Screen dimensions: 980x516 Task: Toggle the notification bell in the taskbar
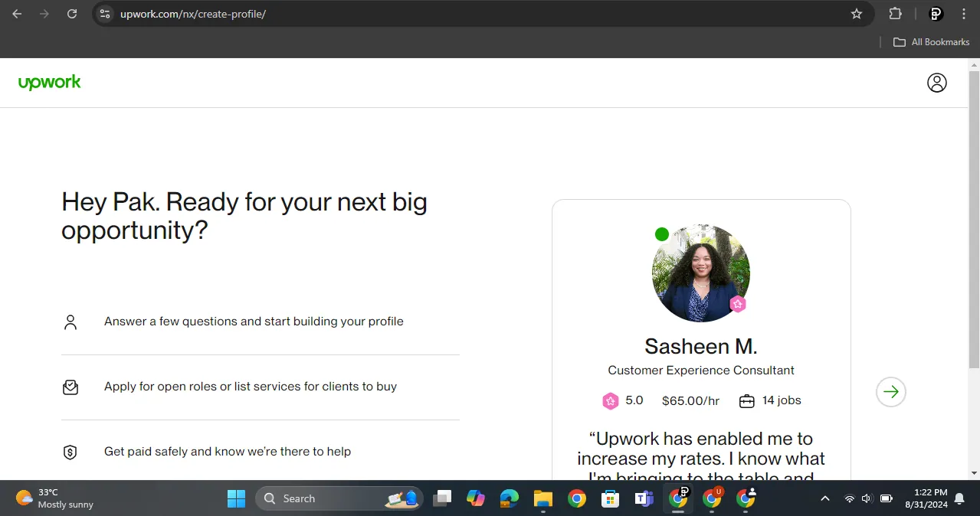(960, 498)
